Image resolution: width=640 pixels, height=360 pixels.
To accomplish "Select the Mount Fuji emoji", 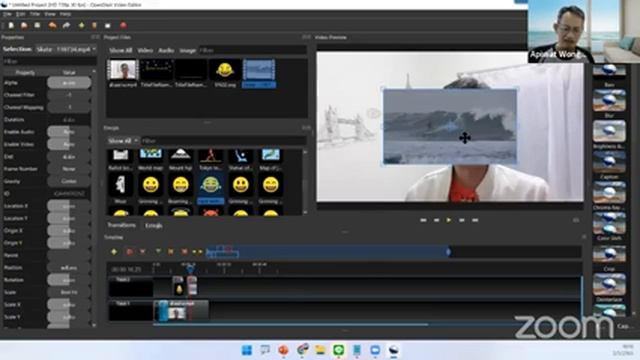I will click(x=180, y=160).
